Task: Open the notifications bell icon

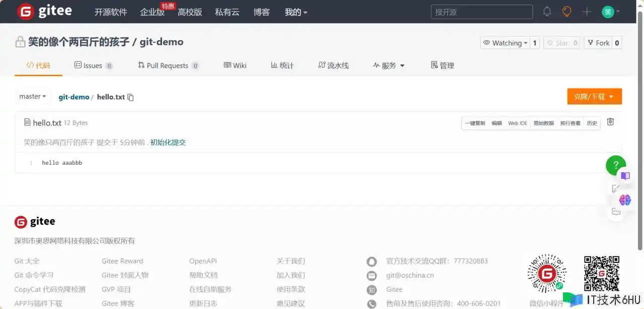Action: point(547,12)
